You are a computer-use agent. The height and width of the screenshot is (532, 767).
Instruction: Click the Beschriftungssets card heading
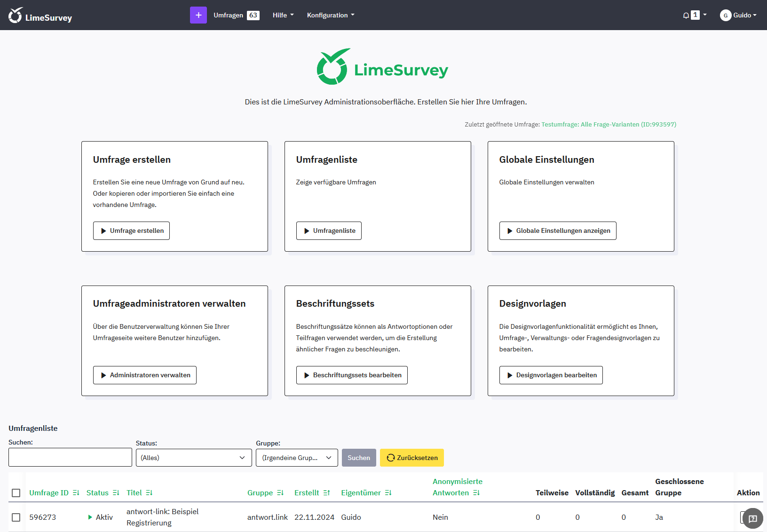335,303
